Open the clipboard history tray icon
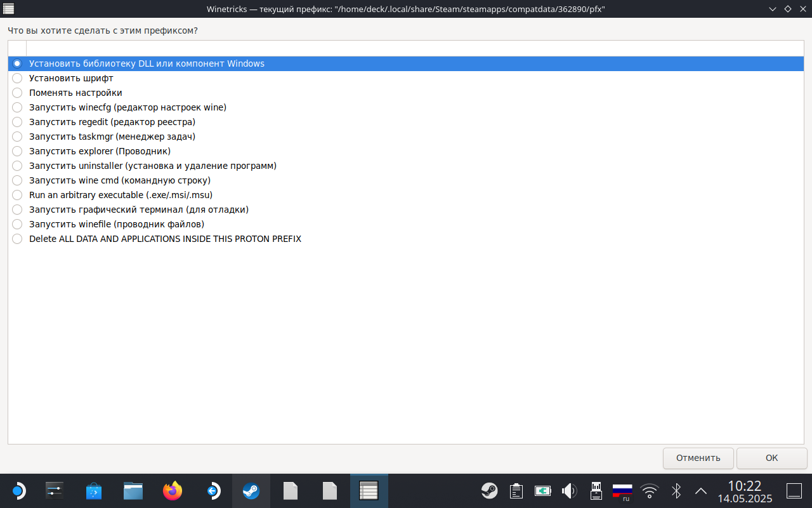Image resolution: width=812 pixels, height=508 pixels. (516, 491)
